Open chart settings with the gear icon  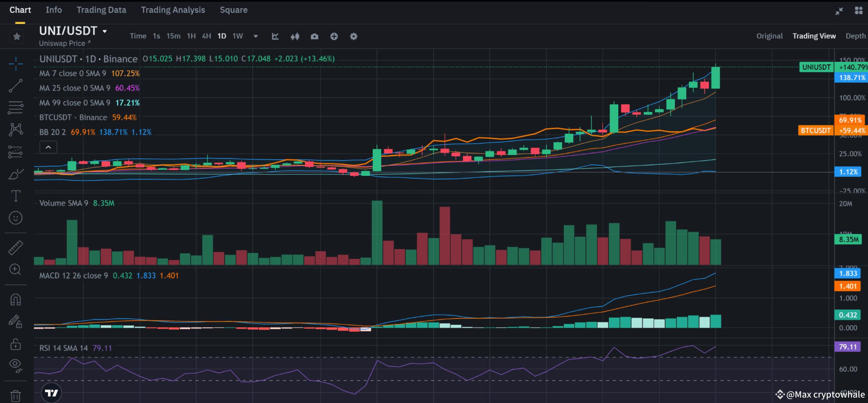coord(353,36)
